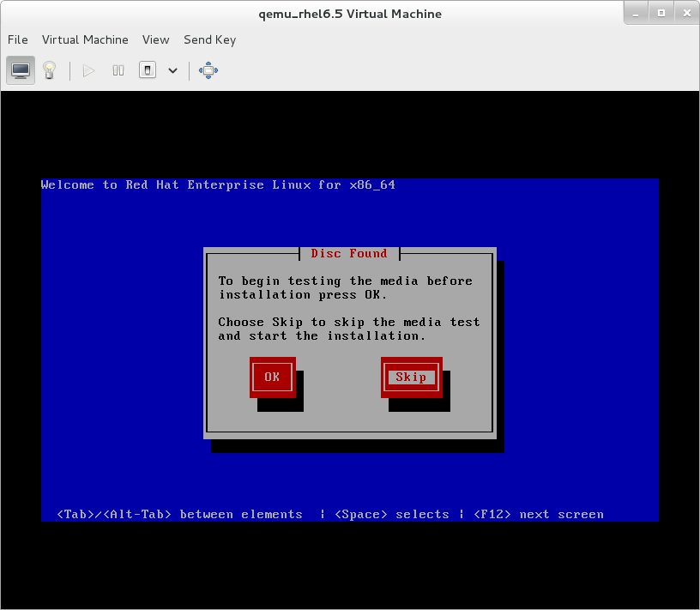Shut down the virtual machine
700x610 pixels.
148,70
